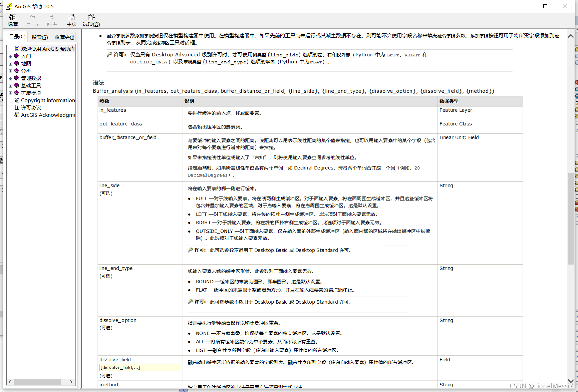Expand the 管理数据 tree node
This screenshot has height=392, width=578.
[10, 78]
